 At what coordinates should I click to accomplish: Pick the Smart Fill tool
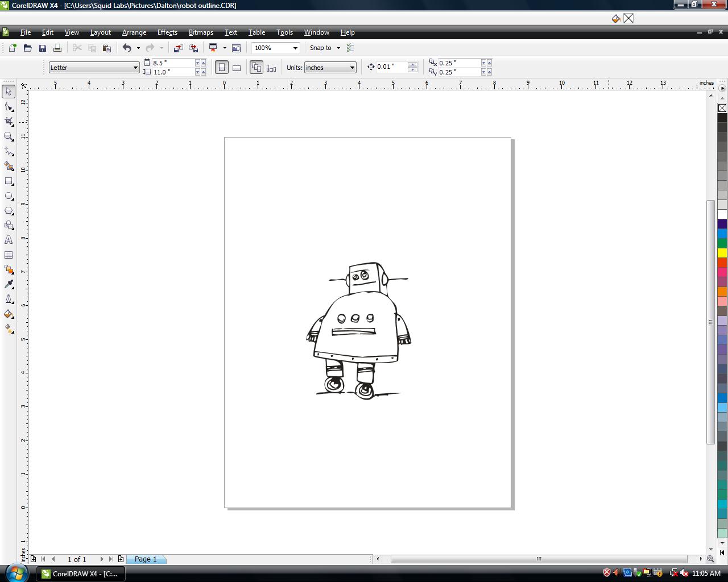[9, 166]
